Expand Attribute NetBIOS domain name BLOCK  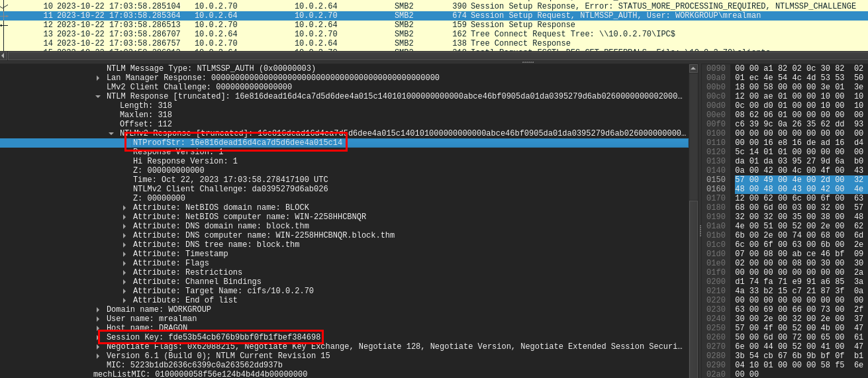[124, 208]
